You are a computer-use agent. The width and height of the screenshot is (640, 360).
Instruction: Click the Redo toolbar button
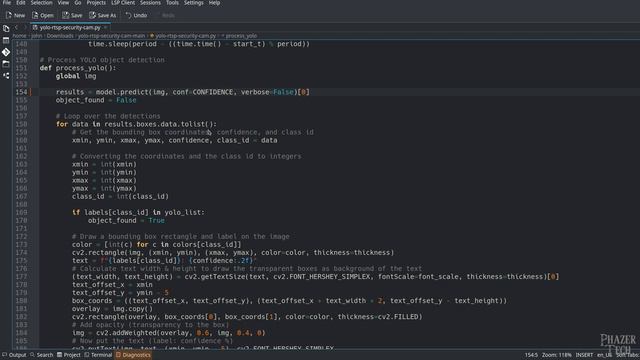[x=165, y=15]
